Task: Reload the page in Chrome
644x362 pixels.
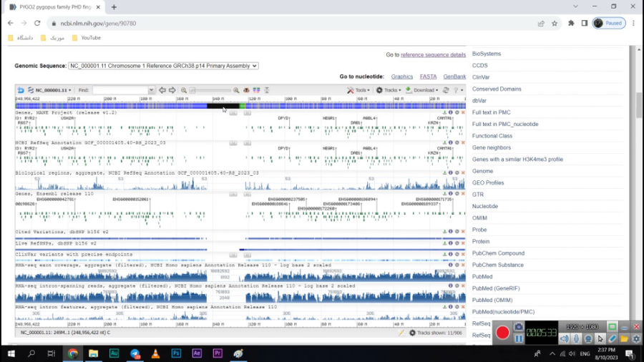Action: tap(37, 24)
